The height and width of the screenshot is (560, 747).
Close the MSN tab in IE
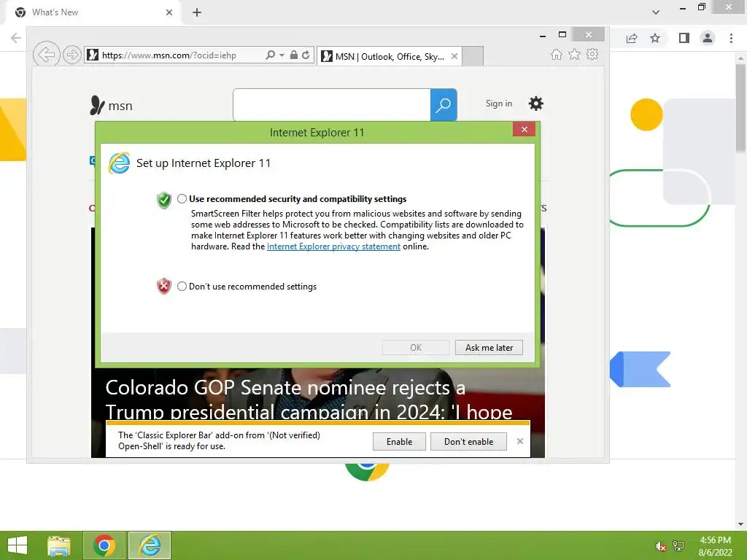click(454, 57)
